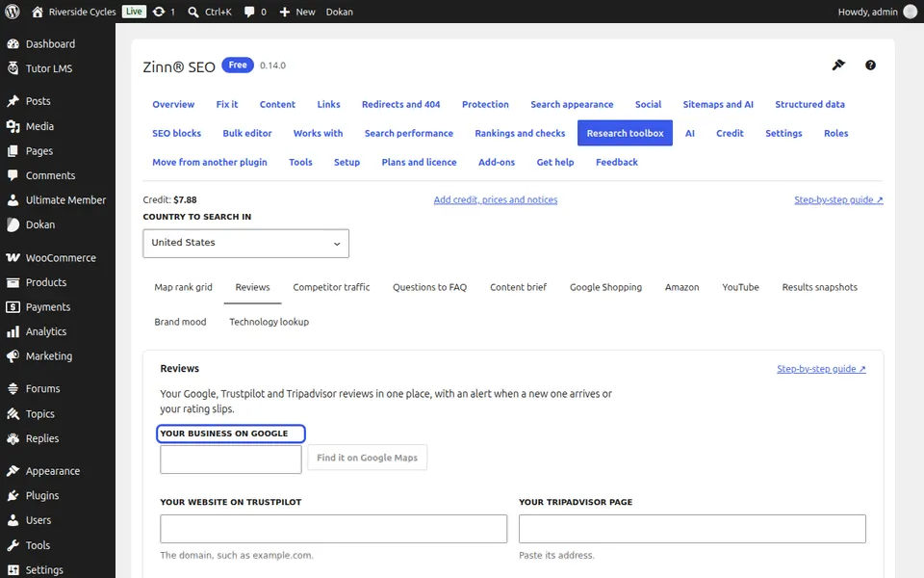Click the pin icon beside Zinn SEO header
This screenshot has height=578, width=924.
838,65
